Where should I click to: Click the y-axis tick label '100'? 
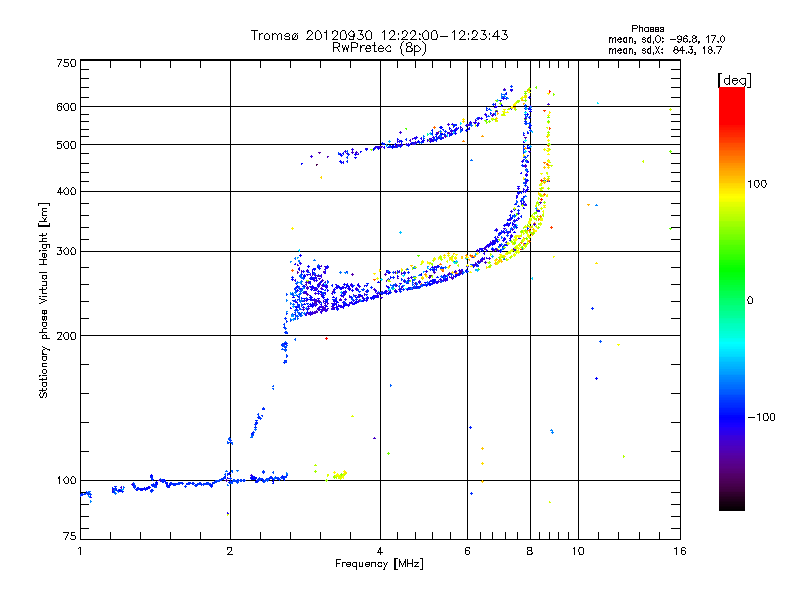pyautogui.click(x=66, y=481)
